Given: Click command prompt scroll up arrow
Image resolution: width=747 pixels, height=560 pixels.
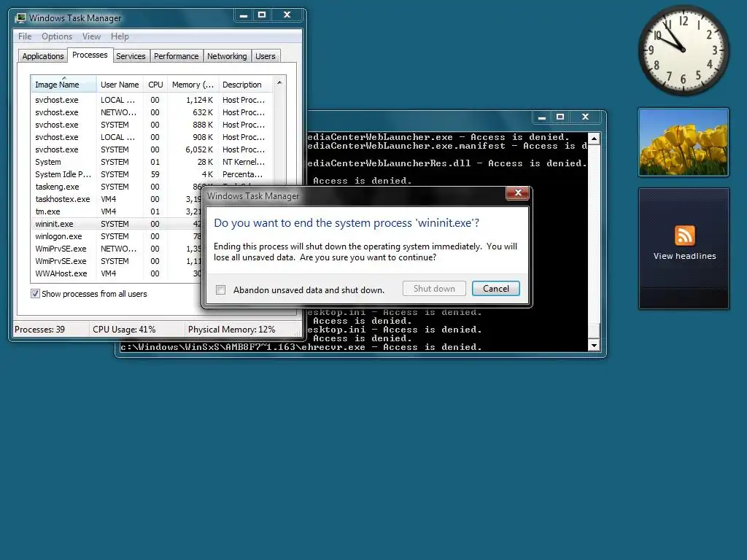Looking at the screenshot, I should pyautogui.click(x=594, y=139).
